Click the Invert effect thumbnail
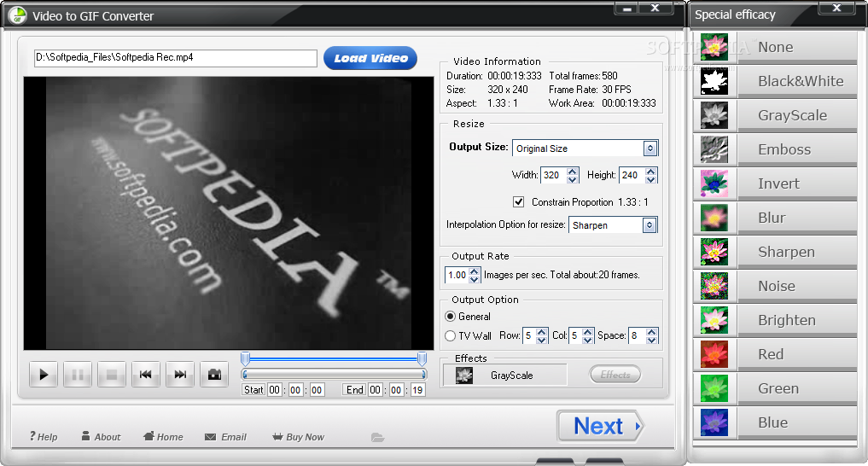The height and width of the screenshot is (466, 868). tap(714, 183)
